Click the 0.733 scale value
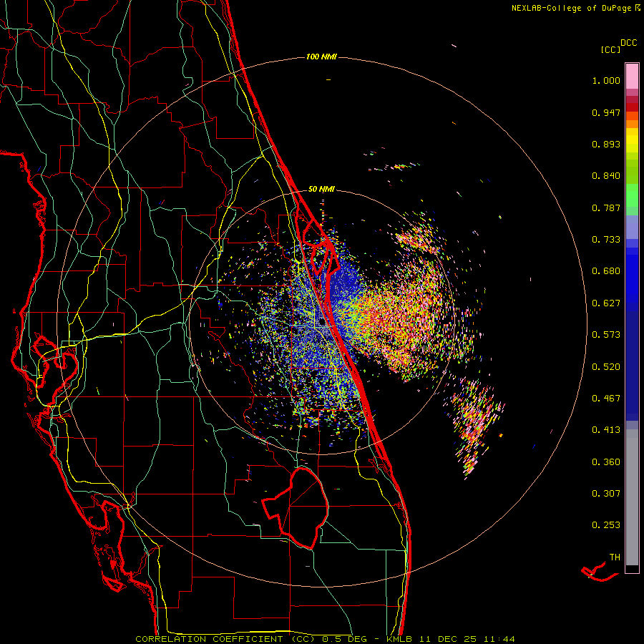 (x=606, y=240)
